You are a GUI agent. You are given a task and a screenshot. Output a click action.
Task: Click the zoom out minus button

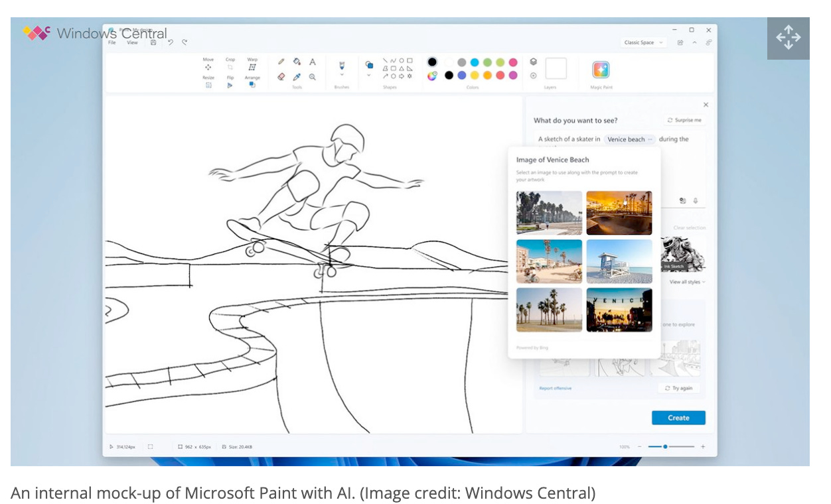click(x=640, y=447)
